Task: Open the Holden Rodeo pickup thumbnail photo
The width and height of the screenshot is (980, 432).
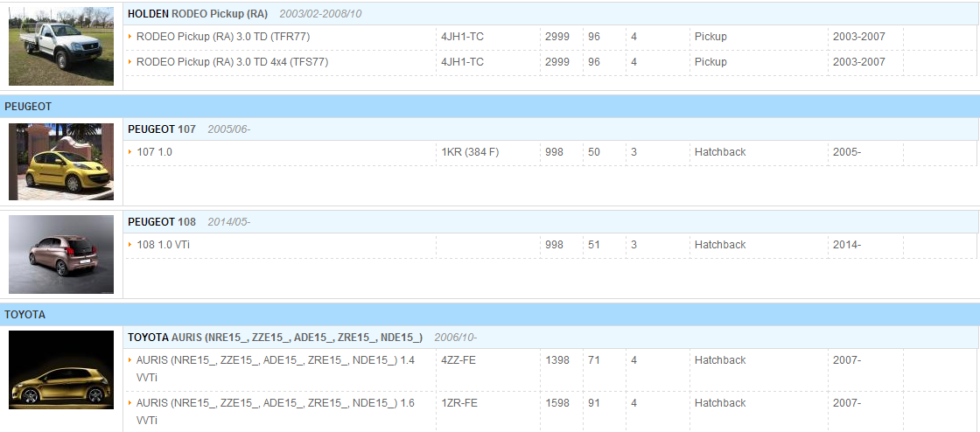Action: [x=61, y=46]
